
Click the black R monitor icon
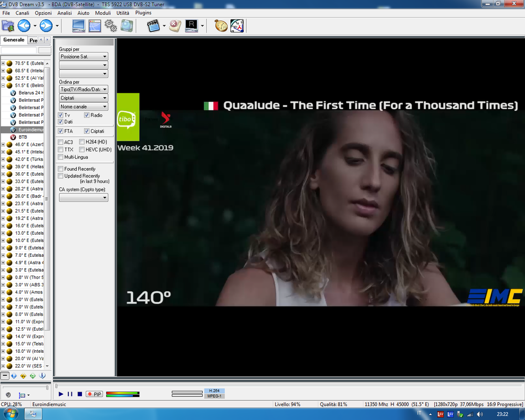191,26
